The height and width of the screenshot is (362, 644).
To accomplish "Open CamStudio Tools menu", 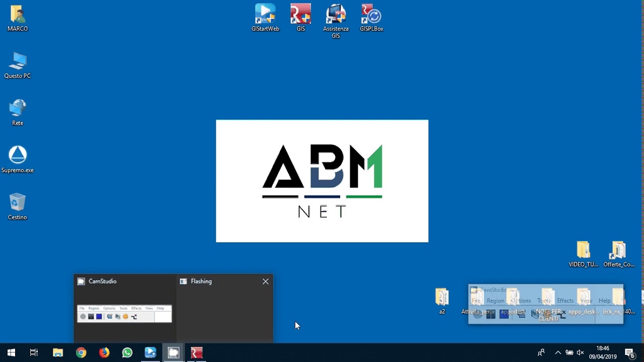I will [544, 301].
